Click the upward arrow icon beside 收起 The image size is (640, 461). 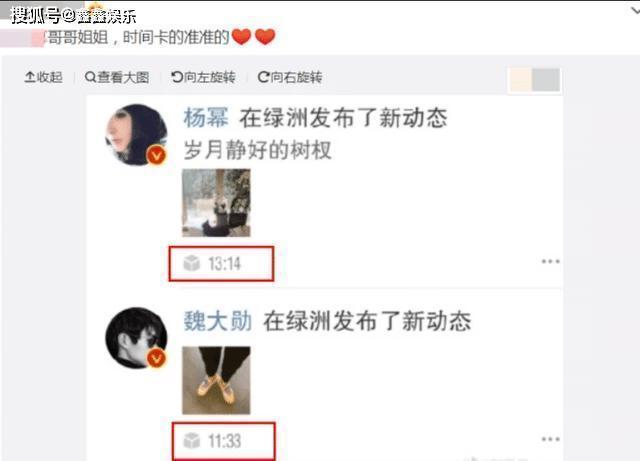[x=30, y=77]
